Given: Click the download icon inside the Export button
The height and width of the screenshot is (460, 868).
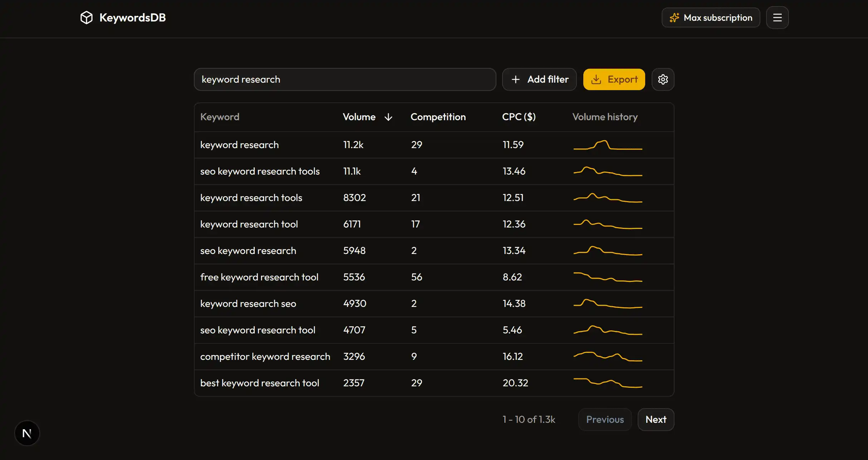Looking at the screenshot, I should tap(596, 79).
